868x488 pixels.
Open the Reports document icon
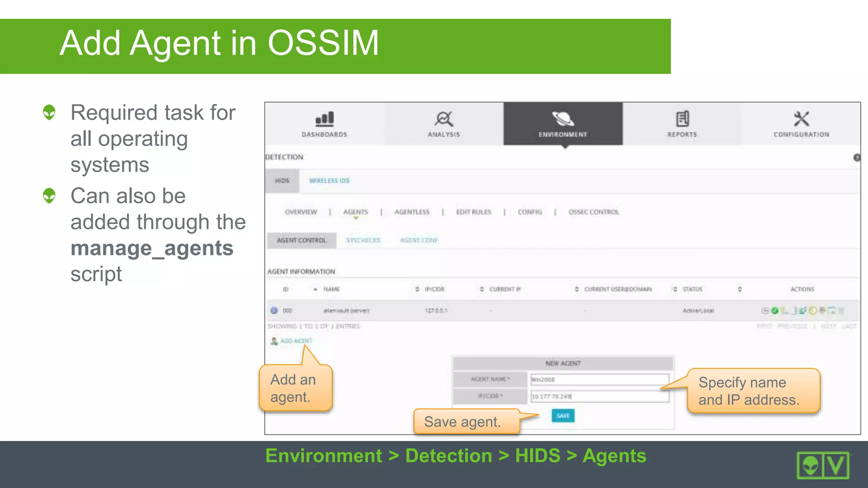[682, 119]
